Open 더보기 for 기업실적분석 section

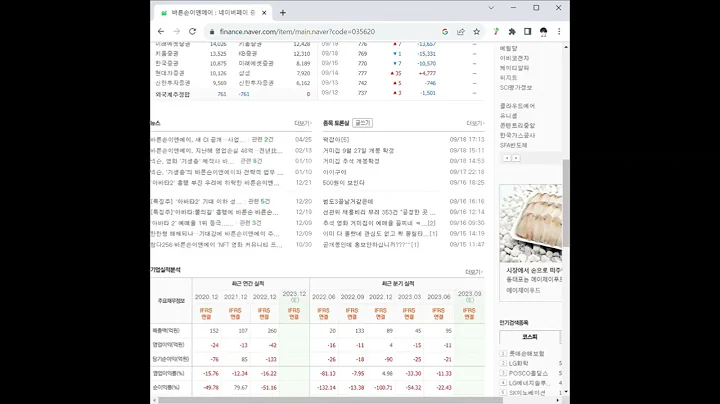point(474,272)
